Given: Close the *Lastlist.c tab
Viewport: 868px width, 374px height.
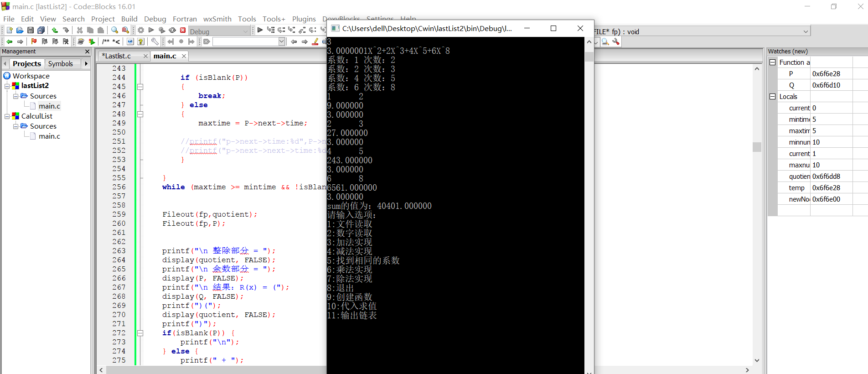Looking at the screenshot, I should coord(145,56).
